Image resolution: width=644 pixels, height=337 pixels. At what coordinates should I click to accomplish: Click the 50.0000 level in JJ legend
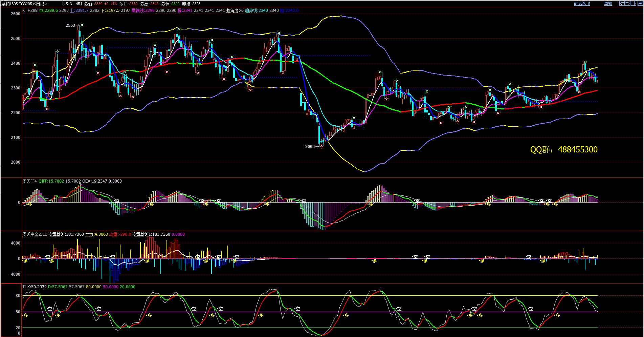pyautogui.click(x=110, y=287)
